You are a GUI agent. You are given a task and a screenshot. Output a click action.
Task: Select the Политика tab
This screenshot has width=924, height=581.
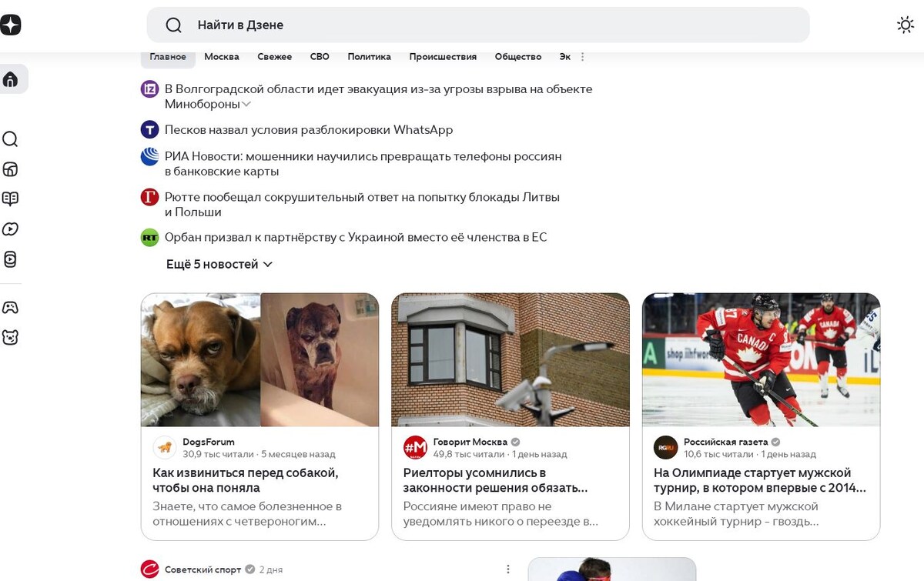(369, 57)
